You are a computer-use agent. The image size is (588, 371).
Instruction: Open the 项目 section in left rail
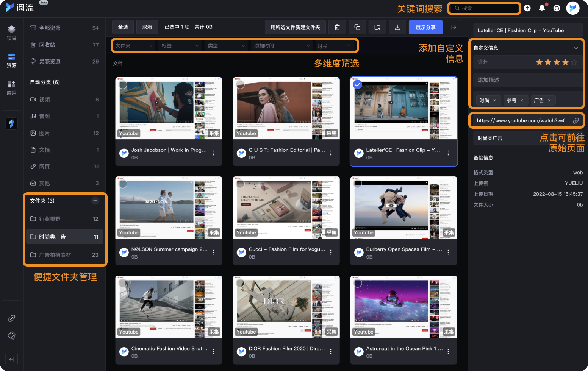12,33
